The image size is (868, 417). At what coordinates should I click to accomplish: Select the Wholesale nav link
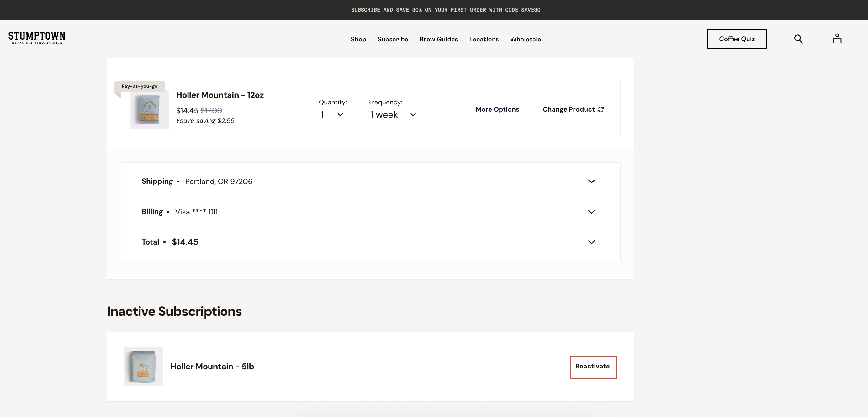[525, 39]
